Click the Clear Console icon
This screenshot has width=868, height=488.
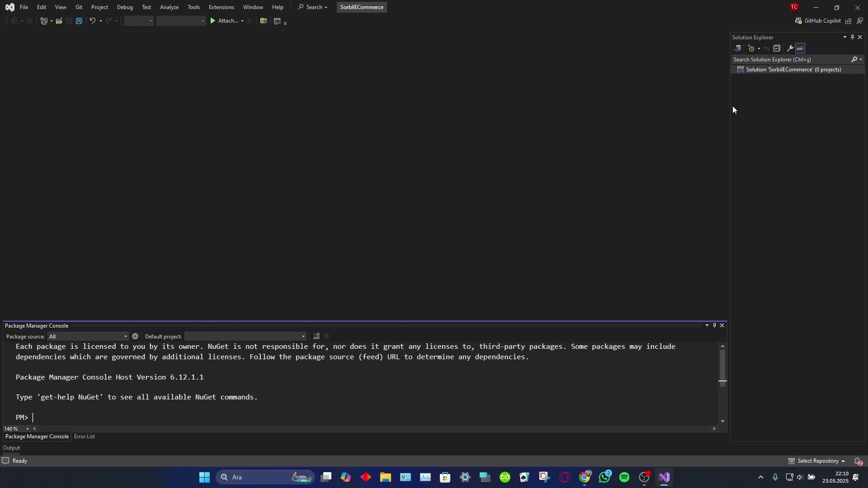click(x=316, y=336)
